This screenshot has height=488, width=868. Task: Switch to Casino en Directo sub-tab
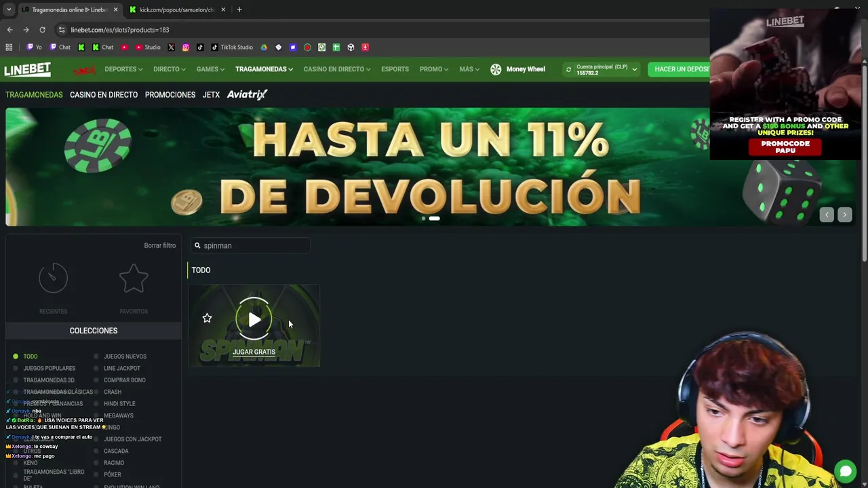(104, 95)
